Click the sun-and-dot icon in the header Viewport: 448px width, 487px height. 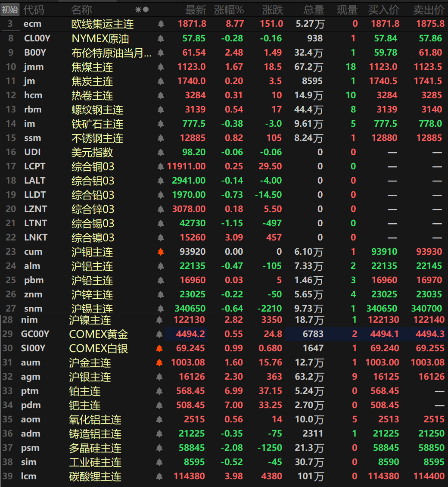point(142,9)
